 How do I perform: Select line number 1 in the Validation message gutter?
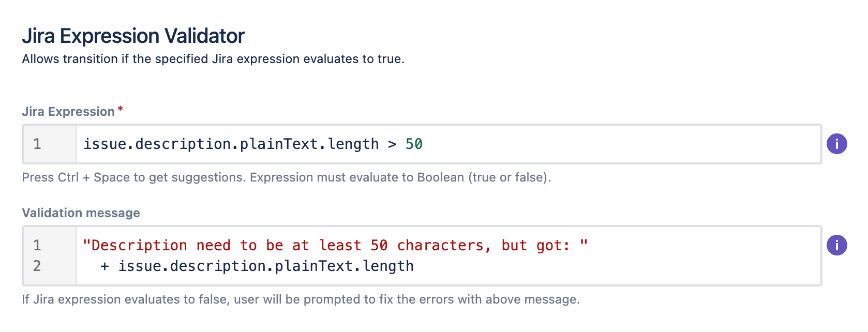36,245
